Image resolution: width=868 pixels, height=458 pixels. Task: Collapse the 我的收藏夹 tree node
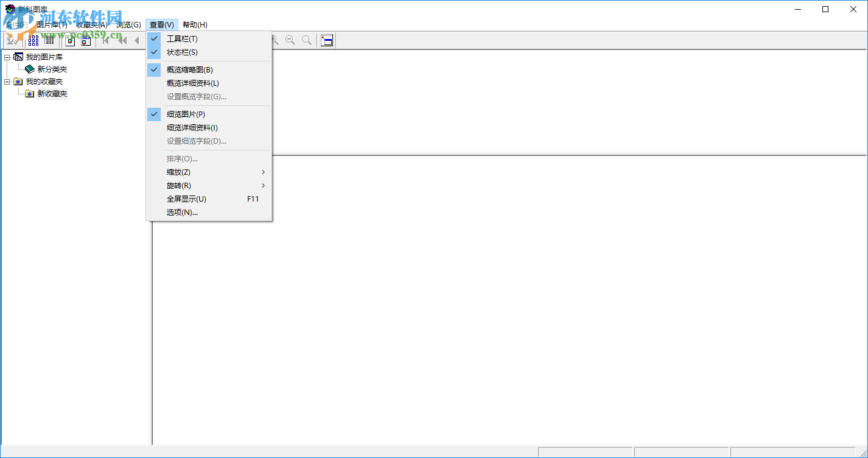tap(7, 82)
